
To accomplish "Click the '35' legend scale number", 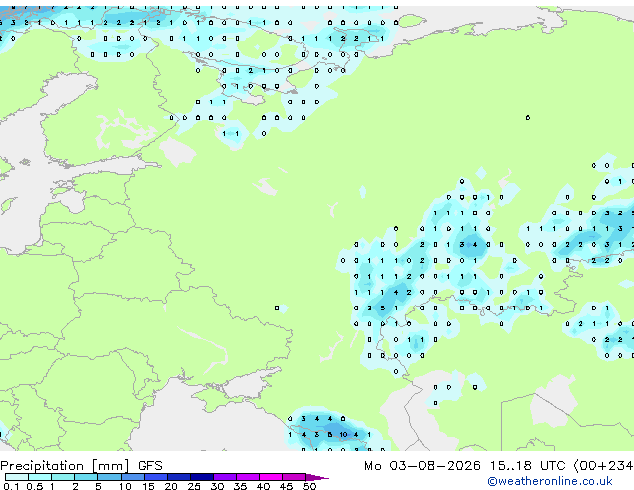I will click(x=240, y=486).
